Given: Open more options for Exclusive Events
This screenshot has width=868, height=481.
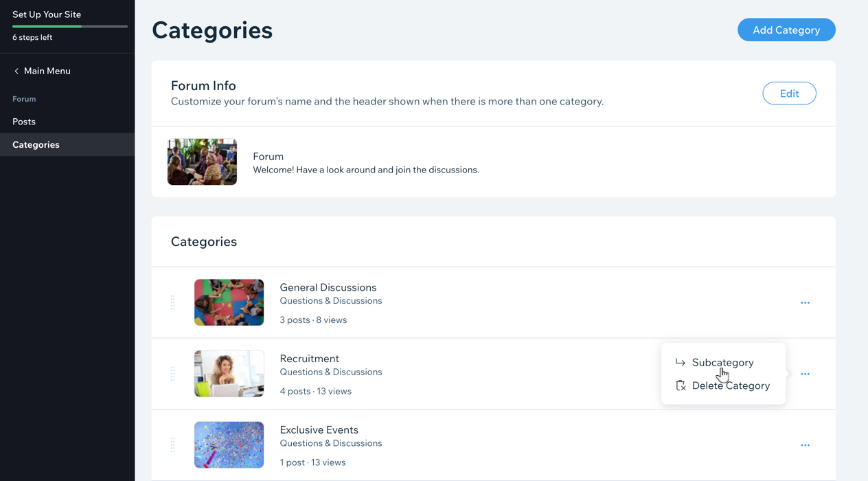Looking at the screenshot, I should point(805,445).
